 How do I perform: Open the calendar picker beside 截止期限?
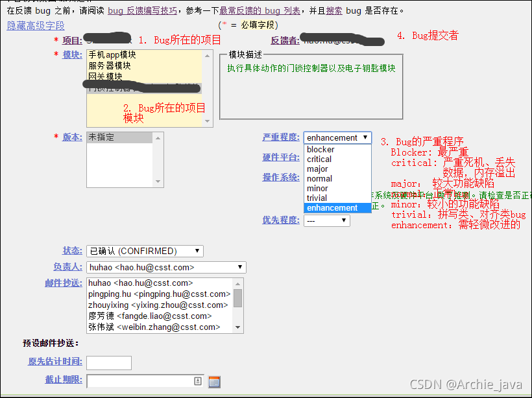click(x=214, y=382)
